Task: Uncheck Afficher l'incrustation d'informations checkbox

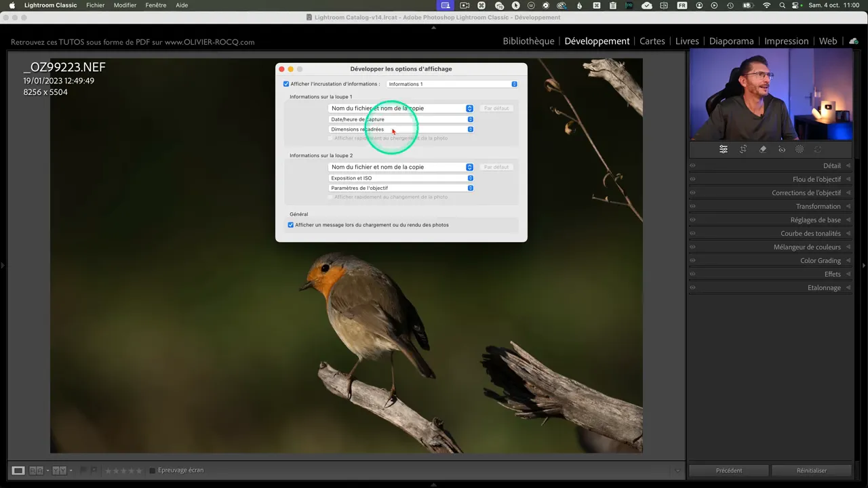Action: [x=286, y=84]
